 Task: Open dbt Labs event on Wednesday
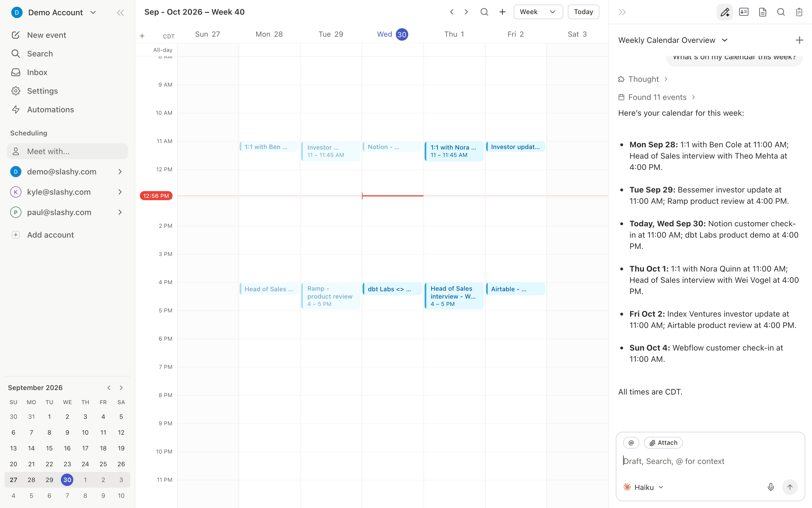[x=392, y=289]
